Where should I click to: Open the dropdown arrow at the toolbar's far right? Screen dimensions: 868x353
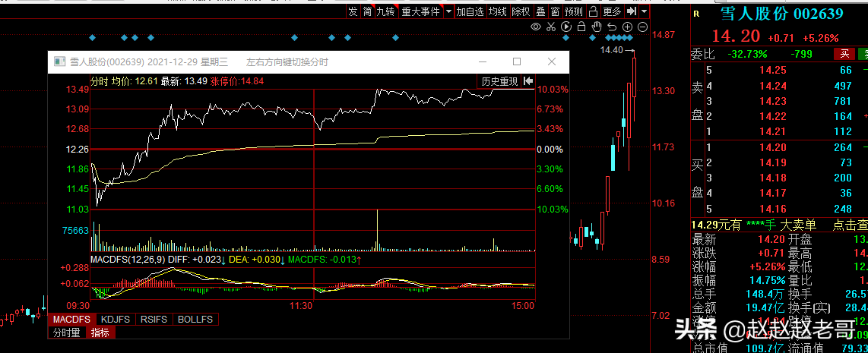pyautogui.click(x=645, y=11)
